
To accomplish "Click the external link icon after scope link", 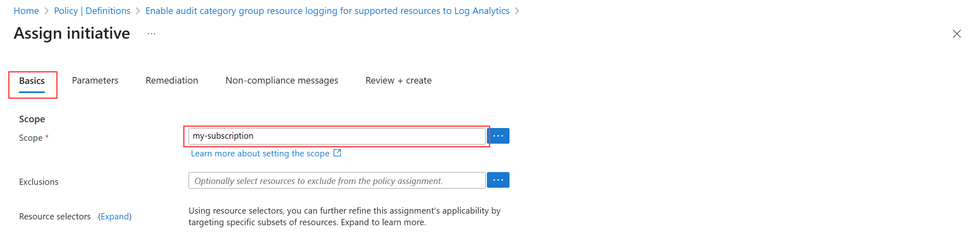I will coord(337,153).
